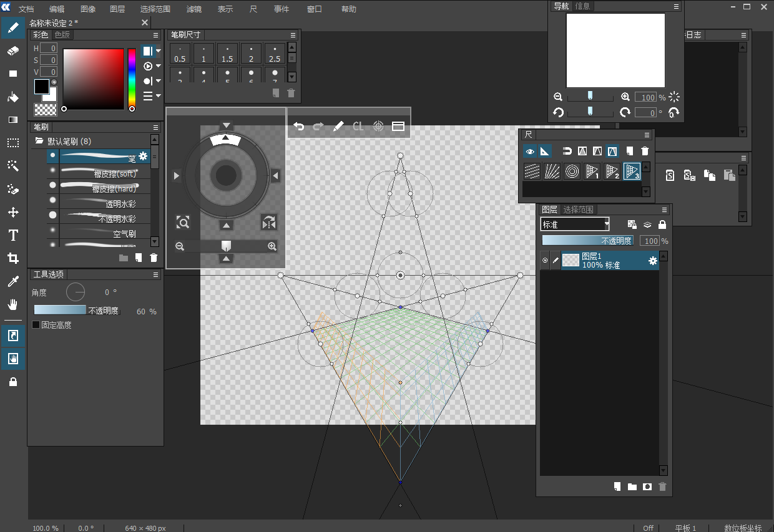
Task: Add a new layer with page icon
Action: click(617, 486)
